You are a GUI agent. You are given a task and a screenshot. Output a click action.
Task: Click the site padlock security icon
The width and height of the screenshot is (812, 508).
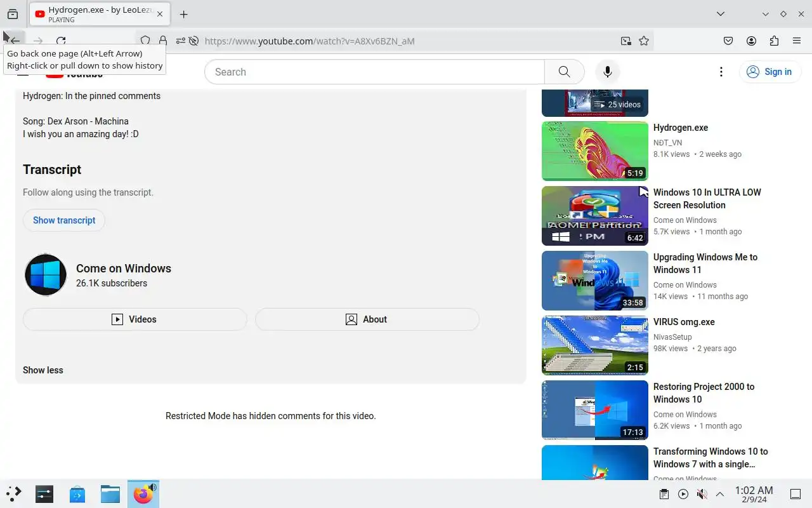tap(163, 41)
